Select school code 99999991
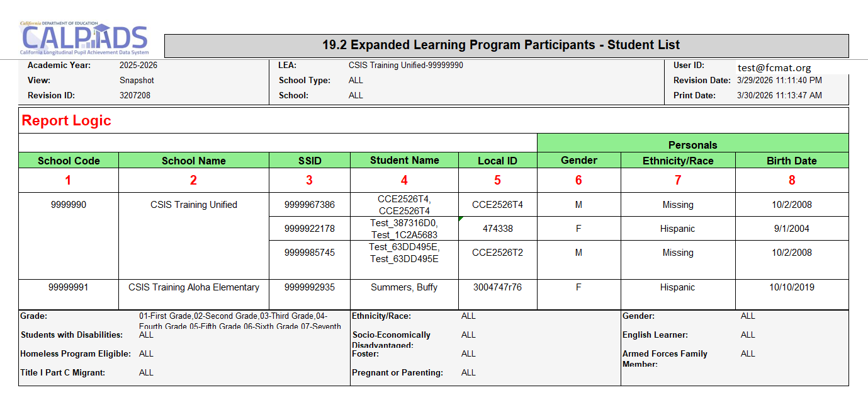 pos(68,287)
